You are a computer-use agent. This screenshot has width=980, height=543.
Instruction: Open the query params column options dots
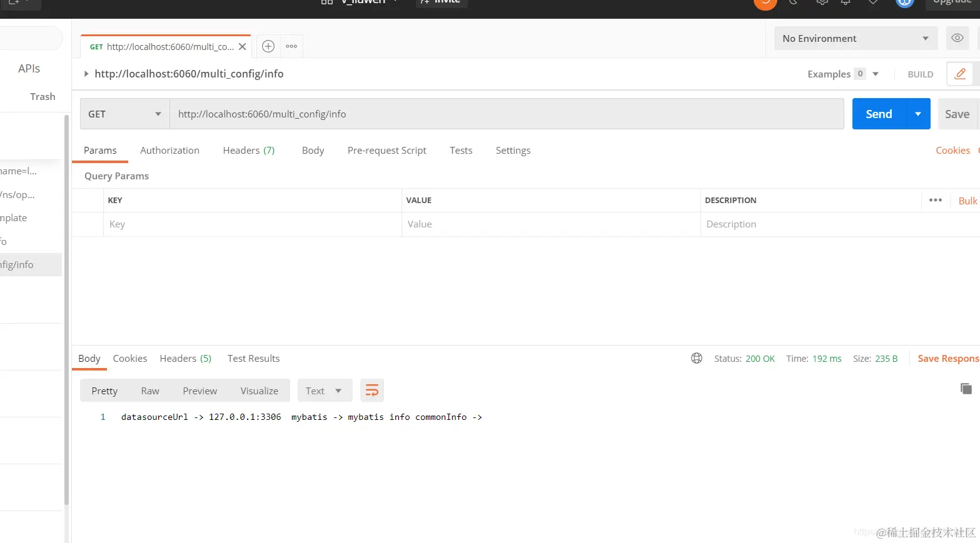pos(936,200)
